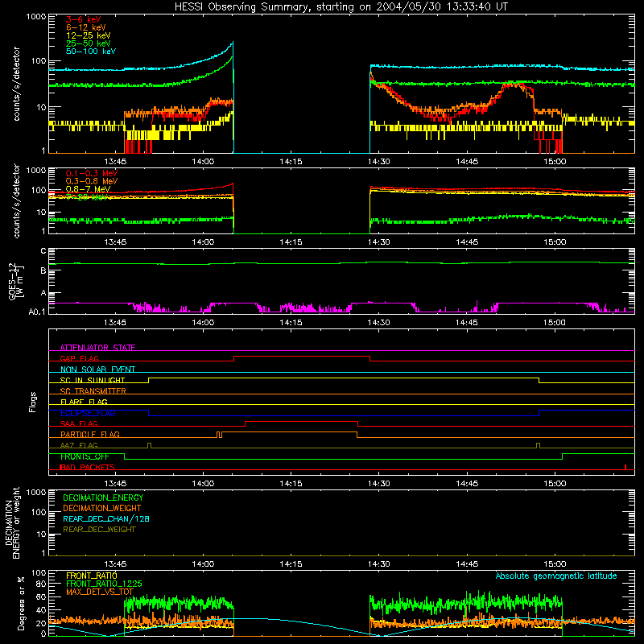Viewport: 644px width, 644px height.
Task: Click the A0.1 tick label on GOES panel
Action: point(37,312)
